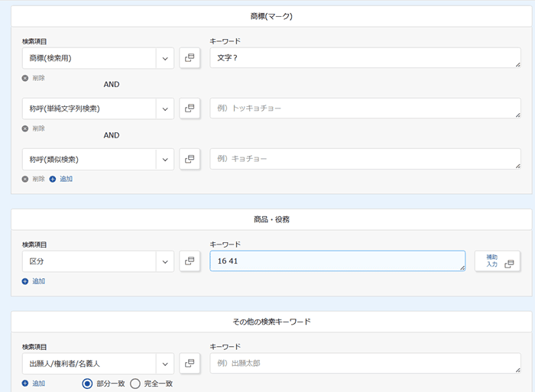Viewport: 535px width, 392px height.
Task: Expand the 出願人/権利者/名義人 dropdown
Action: (x=164, y=363)
